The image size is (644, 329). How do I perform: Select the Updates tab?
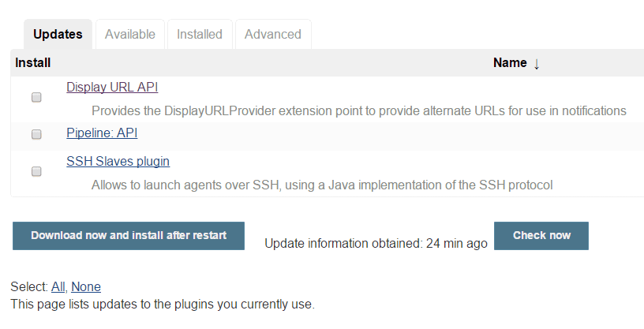(58, 34)
